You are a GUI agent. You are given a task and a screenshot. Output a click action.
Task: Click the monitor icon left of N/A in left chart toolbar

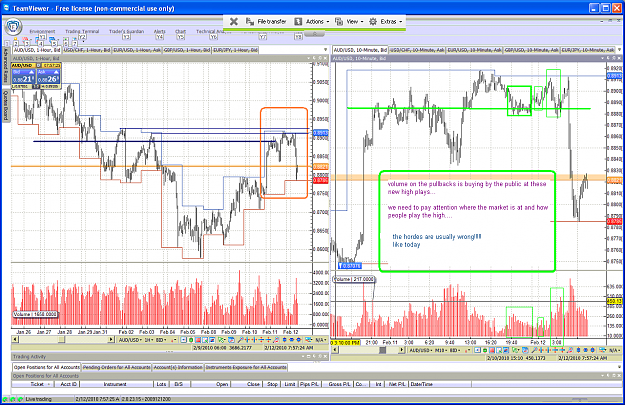pyautogui.click(x=308, y=340)
